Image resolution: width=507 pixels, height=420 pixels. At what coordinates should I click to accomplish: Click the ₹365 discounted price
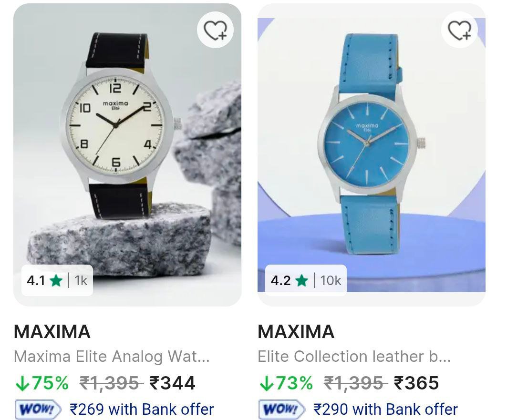(416, 383)
